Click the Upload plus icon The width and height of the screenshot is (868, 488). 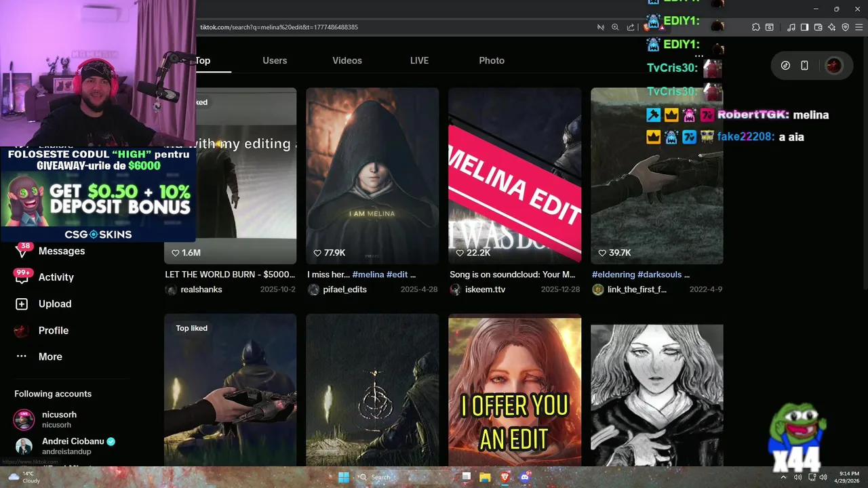(x=22, y=304)
